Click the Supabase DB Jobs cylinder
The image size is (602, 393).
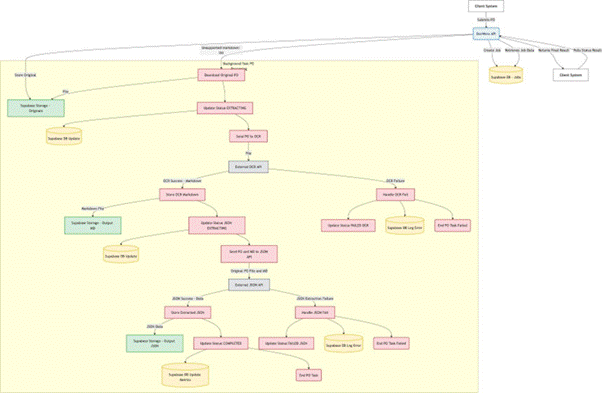tap(506, 76)
